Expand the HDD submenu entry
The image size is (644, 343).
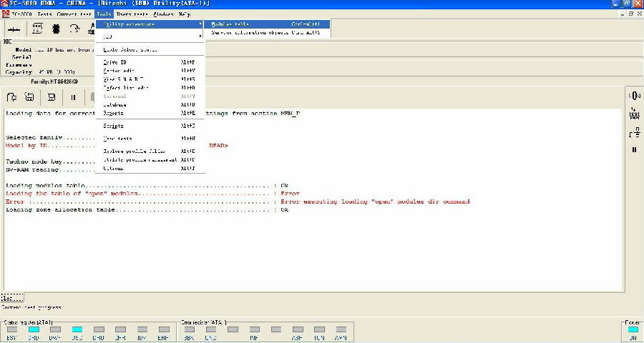coord(150,36)
